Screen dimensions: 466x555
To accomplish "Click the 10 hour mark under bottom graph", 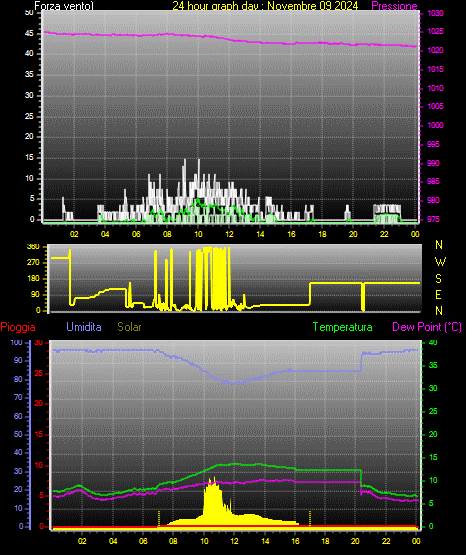I will [205, 541].
